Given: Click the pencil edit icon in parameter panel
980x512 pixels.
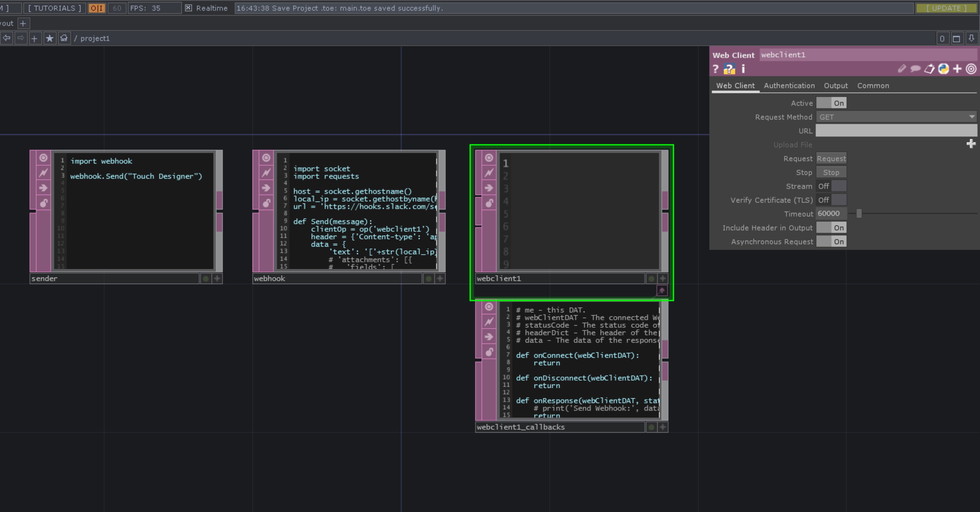Looking at the screenshot, I should [x=902, y=69].
